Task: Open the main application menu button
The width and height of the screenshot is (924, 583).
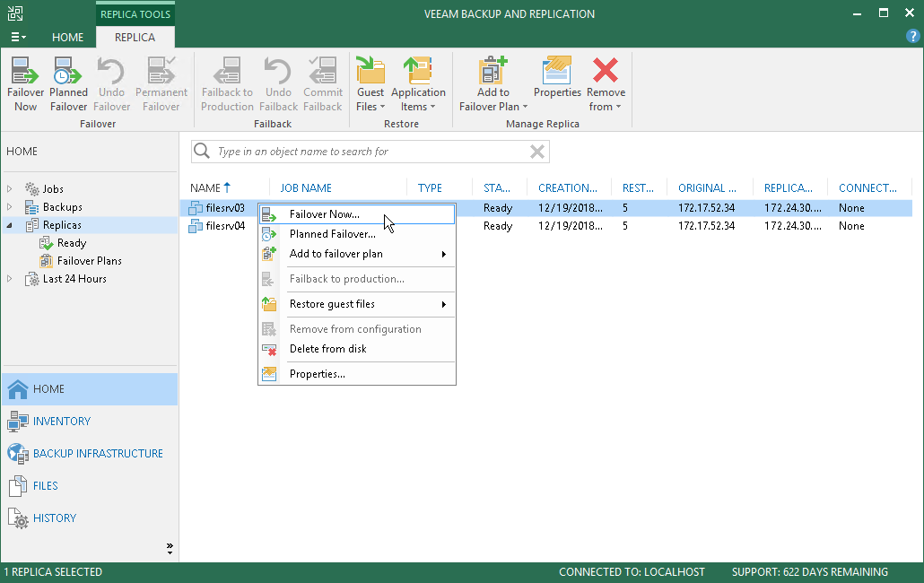Action: coord(18,37)
